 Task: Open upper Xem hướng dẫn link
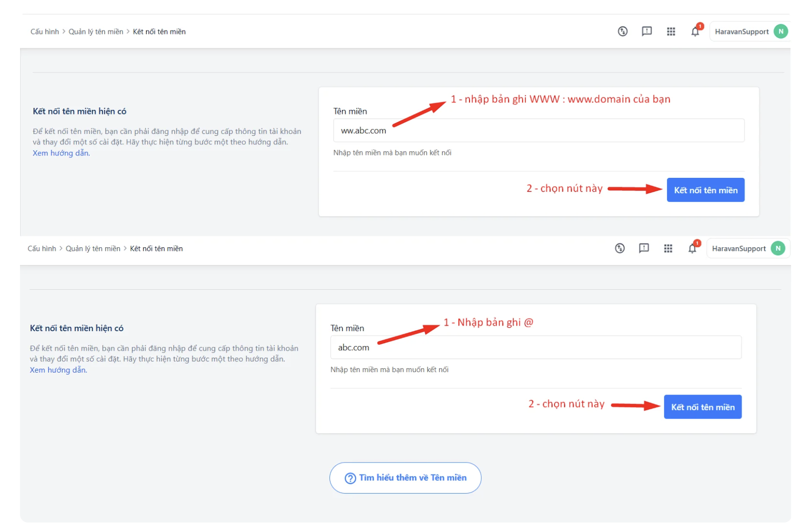click(x=61, y=153)
